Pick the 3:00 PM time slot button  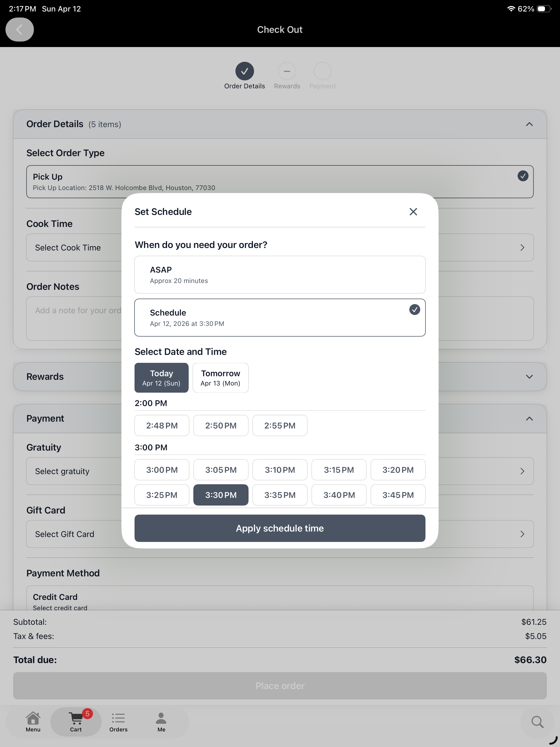pyautogui.click(x=162, y=470)
